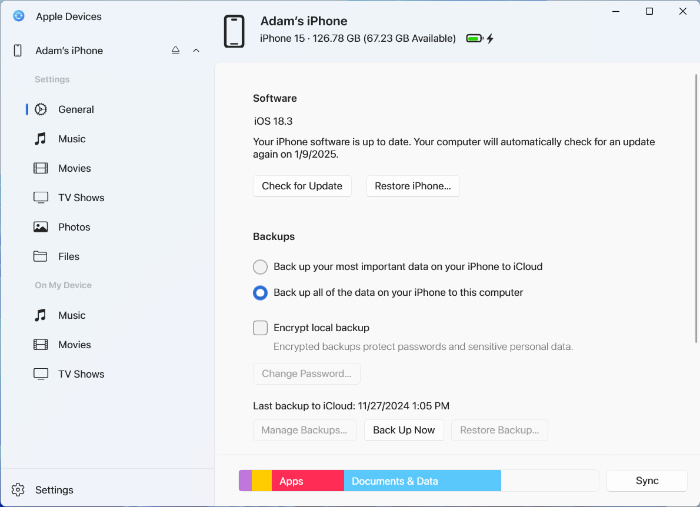Click the Backups section heading
The width and height of the screenshot is (700, 507).
pyautogui.click(x=274, y=237)
